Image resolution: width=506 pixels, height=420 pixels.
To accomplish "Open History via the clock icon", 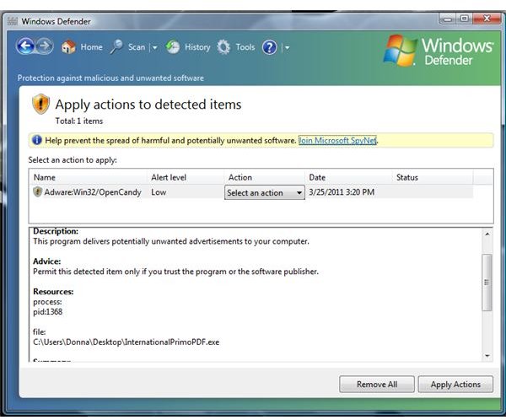I will (173, 47).
